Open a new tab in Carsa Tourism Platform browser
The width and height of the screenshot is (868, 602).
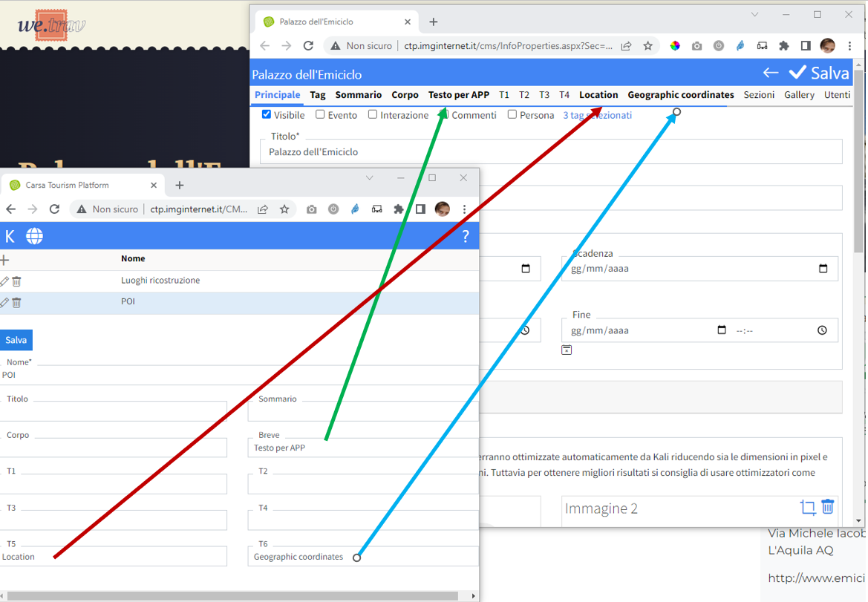180,185
